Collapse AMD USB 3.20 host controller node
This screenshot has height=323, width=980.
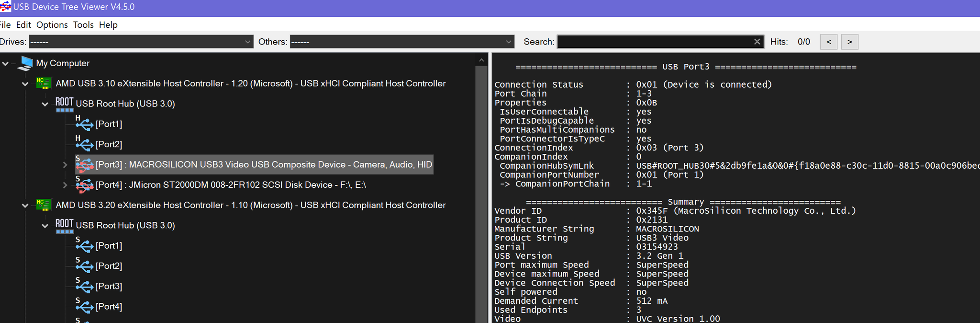tap(25, 206)
